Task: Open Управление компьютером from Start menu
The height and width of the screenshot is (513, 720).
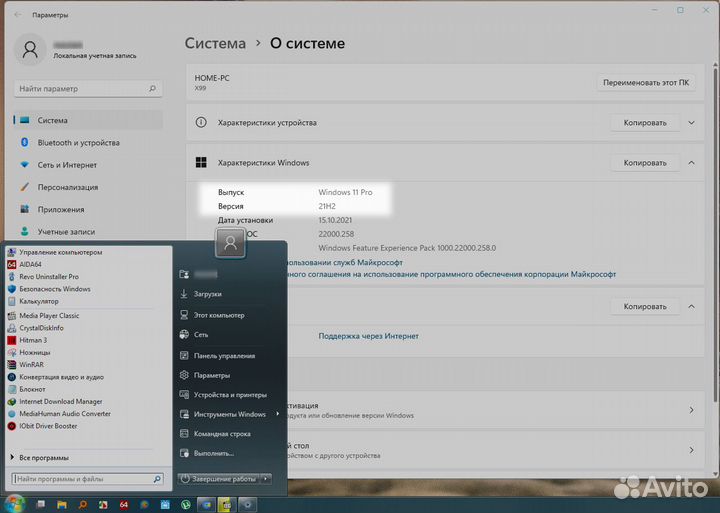Action: pos(55,252)
